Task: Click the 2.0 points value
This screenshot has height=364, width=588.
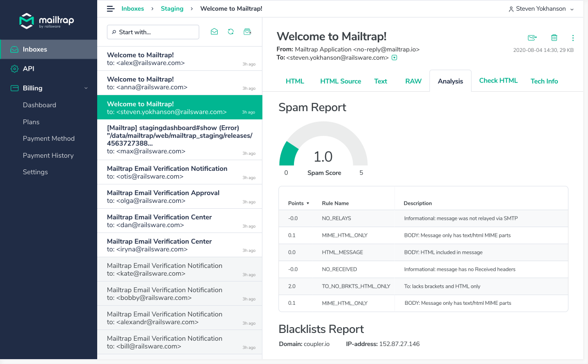Action: [292, 286]
